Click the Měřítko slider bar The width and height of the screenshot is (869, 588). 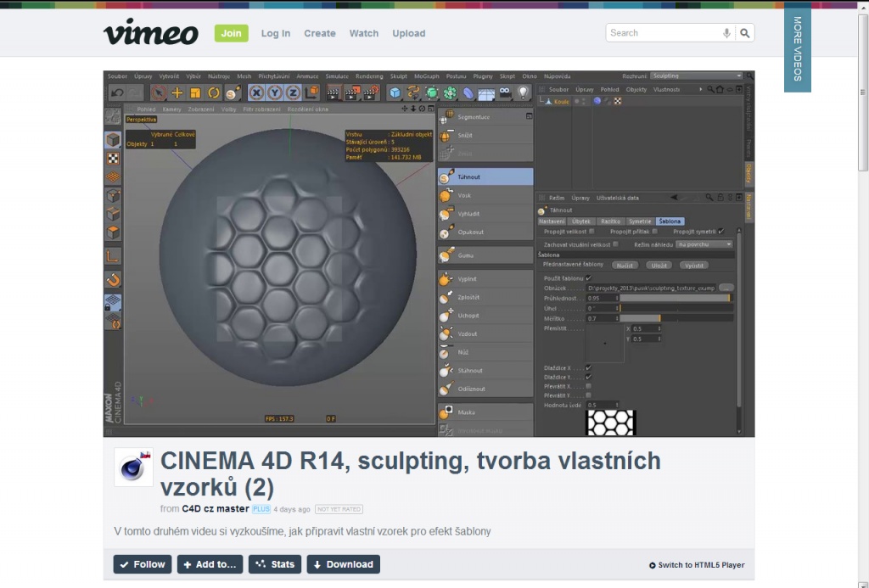[x=676, y=319]
